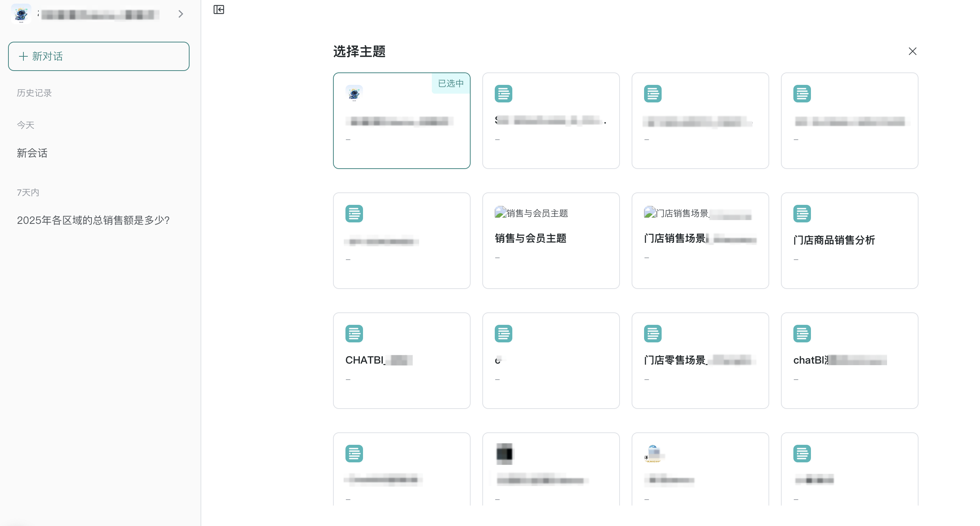Click the teal document icon on the CHATBI card
Screen dimensions: 980x526
pyautogui.click(x=354, y=333)
